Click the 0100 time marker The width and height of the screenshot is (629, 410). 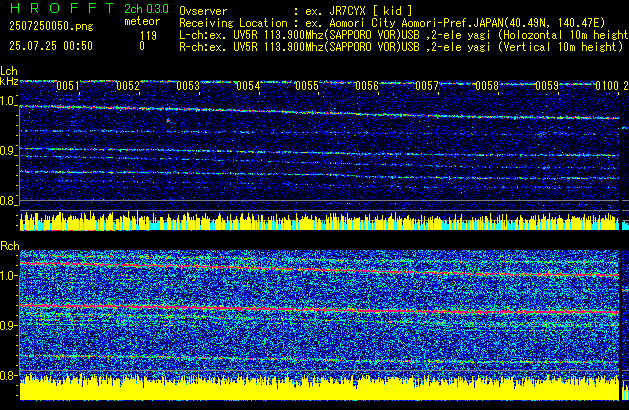coord(607,86)
